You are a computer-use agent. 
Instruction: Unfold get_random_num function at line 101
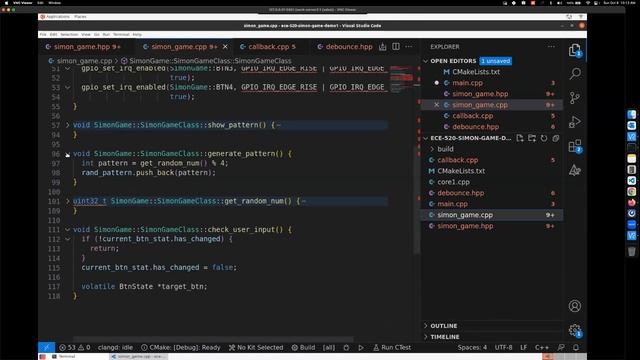[x=68, y=201]
